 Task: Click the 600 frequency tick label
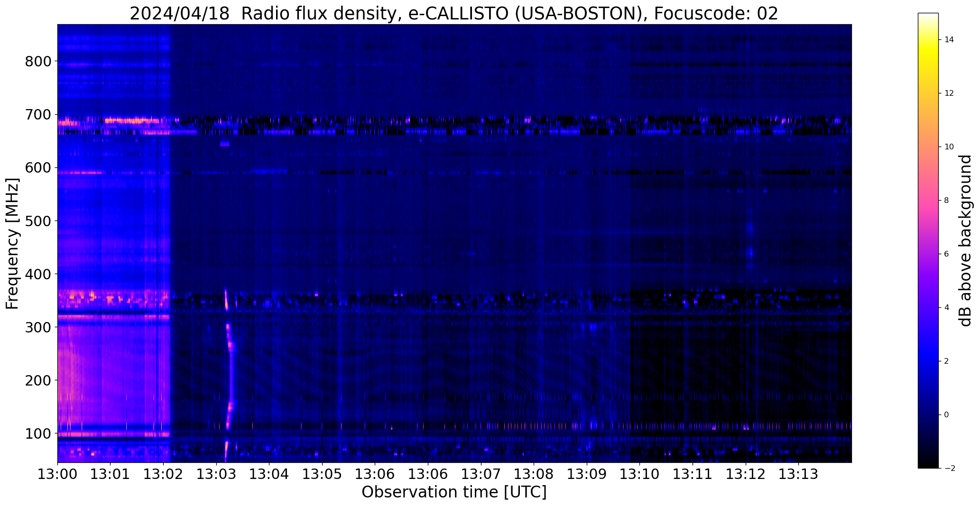pyautogui.click(x=37, y=167)
